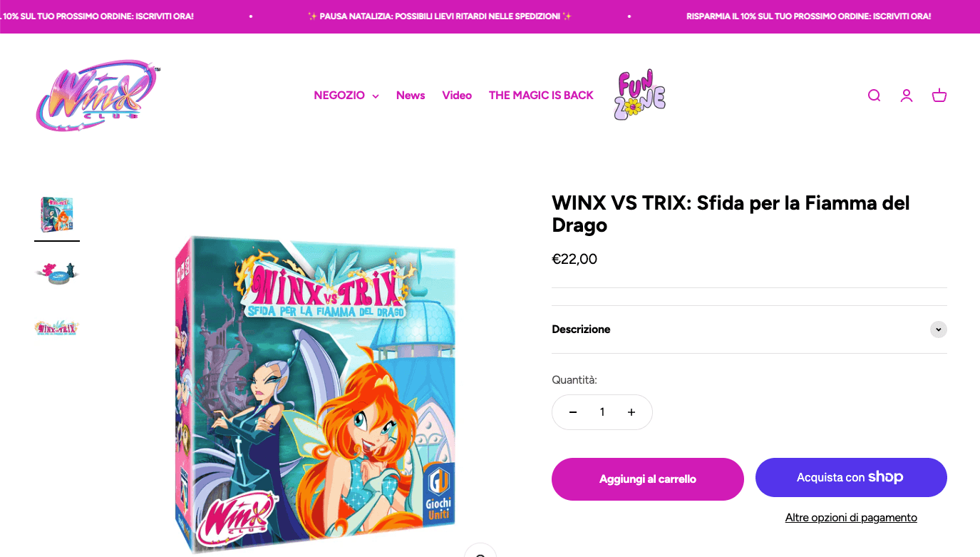Open Altre opzioni di pagamento link
Image resolution: width=980 pixels, height=557 pixels.
tap(851, 518)
